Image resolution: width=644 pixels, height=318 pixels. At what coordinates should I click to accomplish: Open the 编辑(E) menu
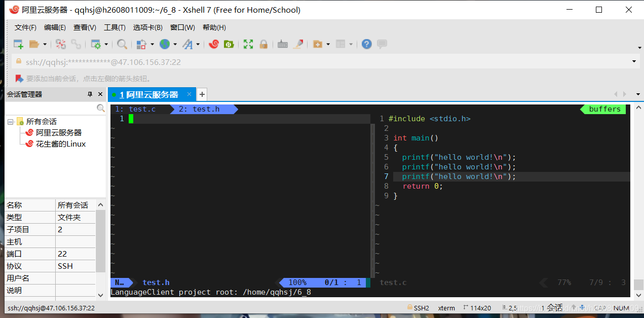[x=55, y=27]
